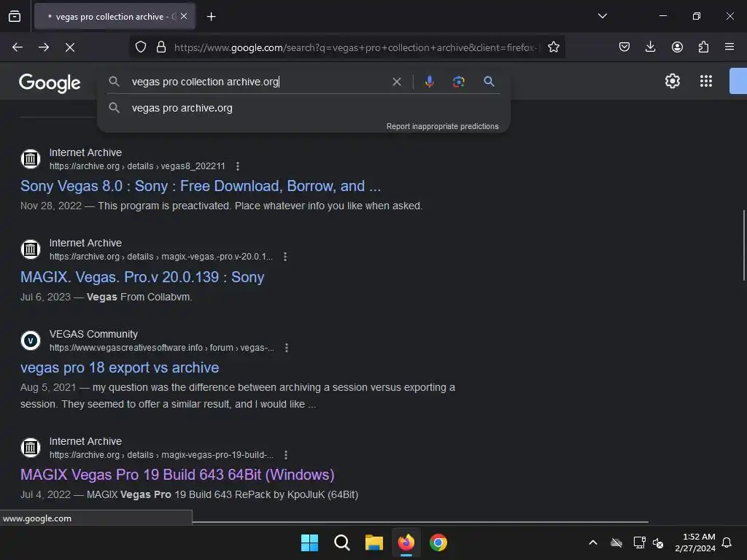This screenshot has width=747, height=560.
Task: Click Internet Archive favicon of MAGIX Vegas Pro.v 20
Action: (x=31, y=249)
